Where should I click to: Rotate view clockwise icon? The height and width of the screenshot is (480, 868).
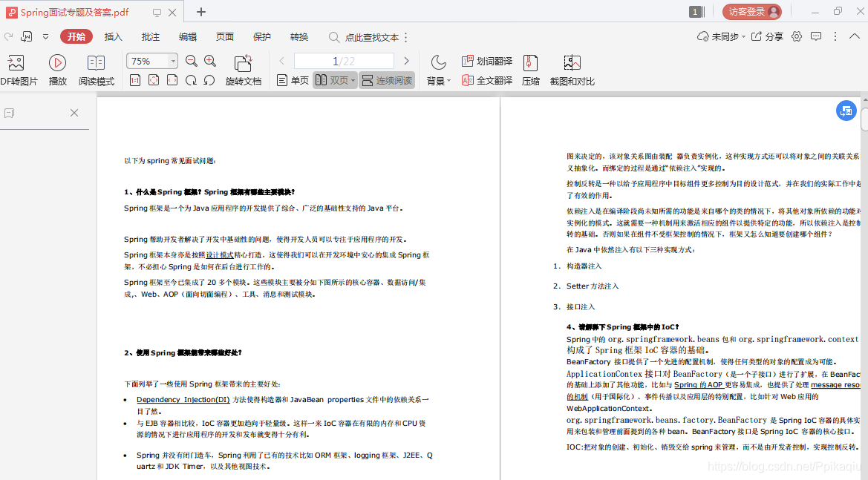point(191,81)
